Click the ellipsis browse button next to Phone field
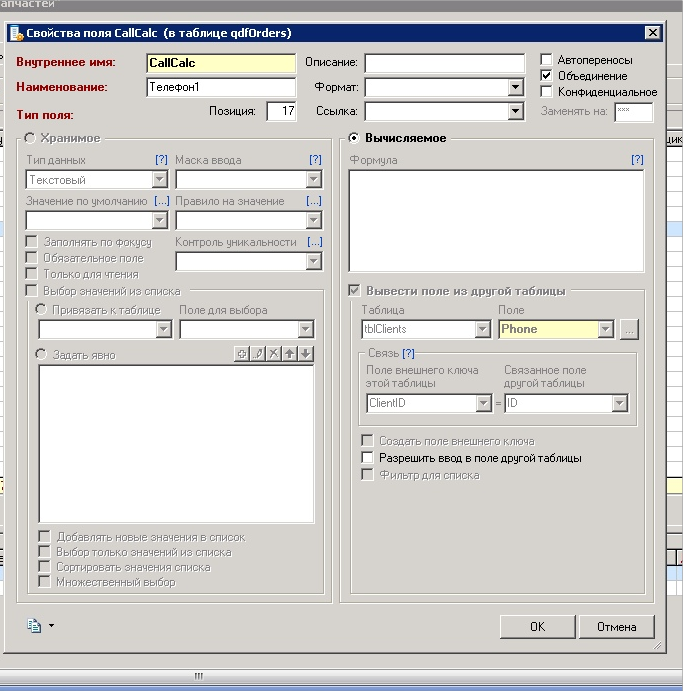The width and height of the screenshot is (683, 691). pyautogui.click(x=629, y=329)
